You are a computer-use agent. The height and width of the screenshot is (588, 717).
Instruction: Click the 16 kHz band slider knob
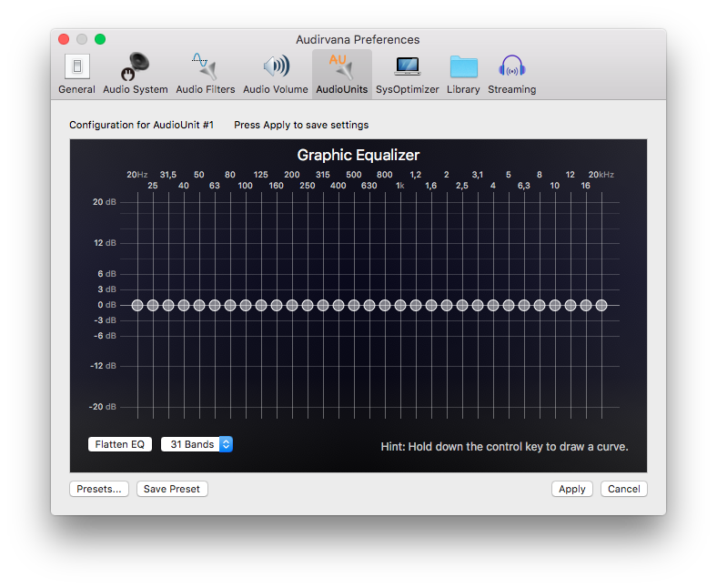pos(586,305)
